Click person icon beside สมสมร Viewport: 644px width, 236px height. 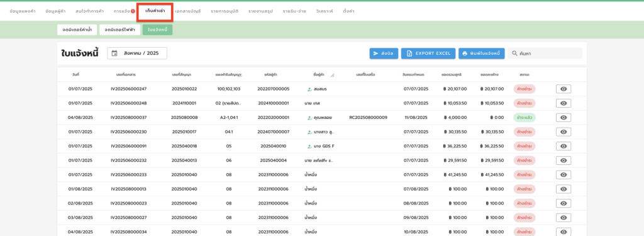tap(309, 89)
